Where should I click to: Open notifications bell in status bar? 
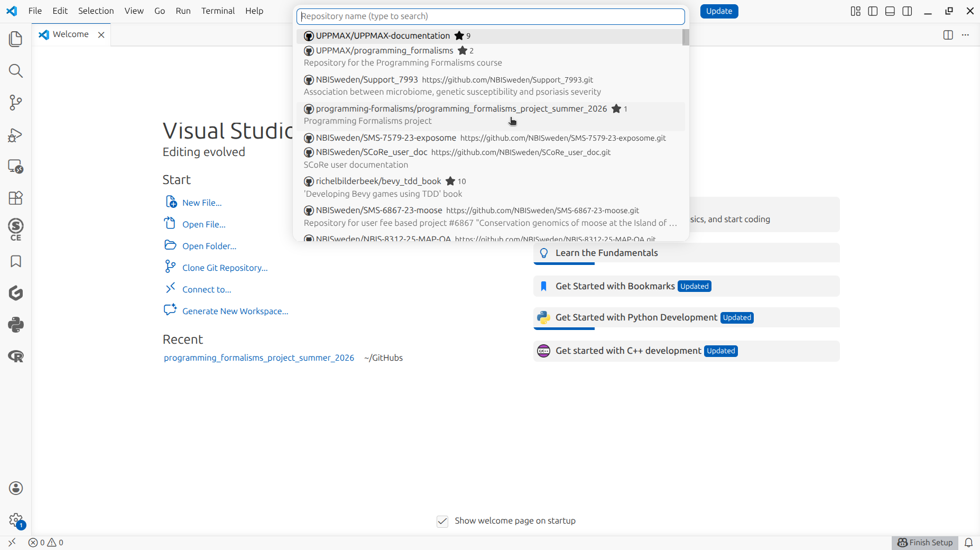[x=968, y=542]
